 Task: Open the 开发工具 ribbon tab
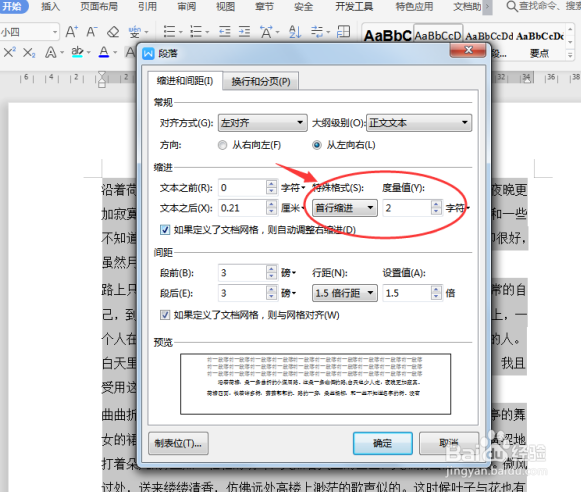click(x=354, y=6)
